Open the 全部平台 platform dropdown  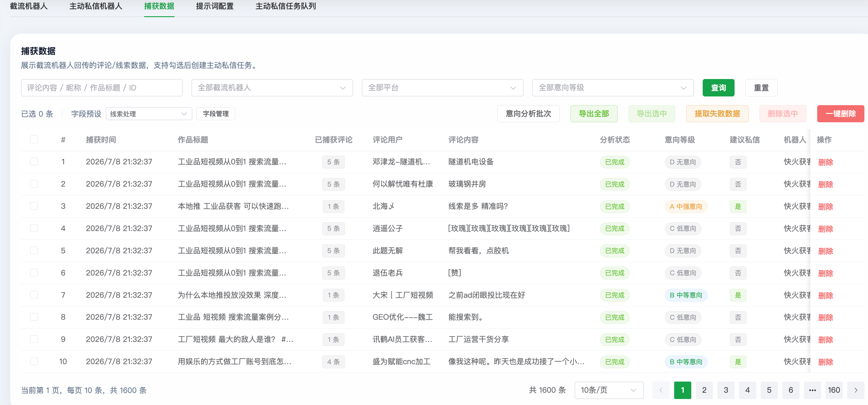442,88
